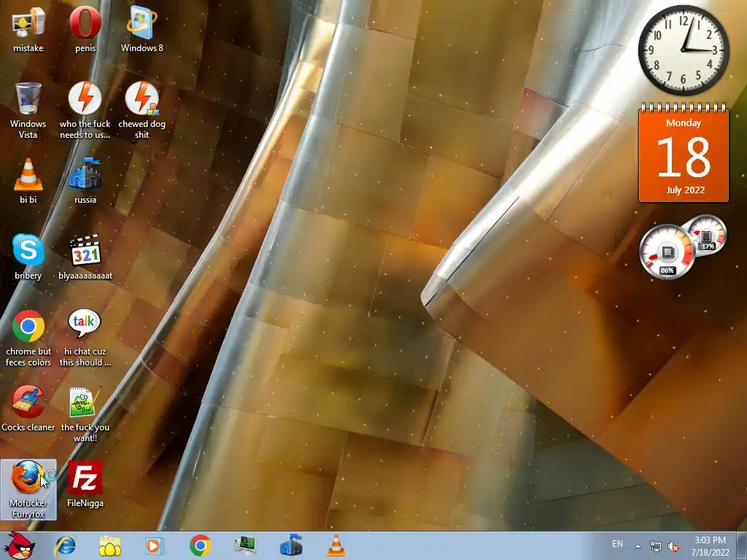Screen dimensions: 747x560
Task: Select the Skype icon labeled bribery
Action: 28,249
